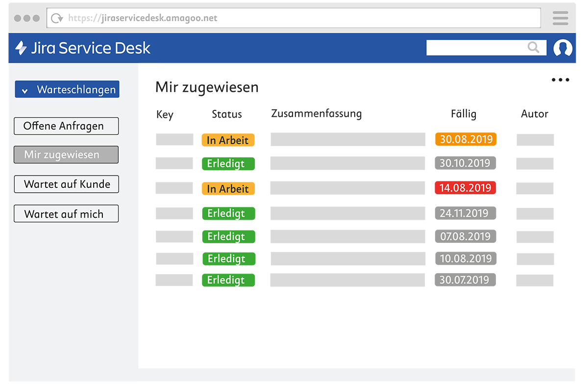Select the In Arbeit status badge on the first row
This screenshot has width=588, height=384.
[228, 140]
